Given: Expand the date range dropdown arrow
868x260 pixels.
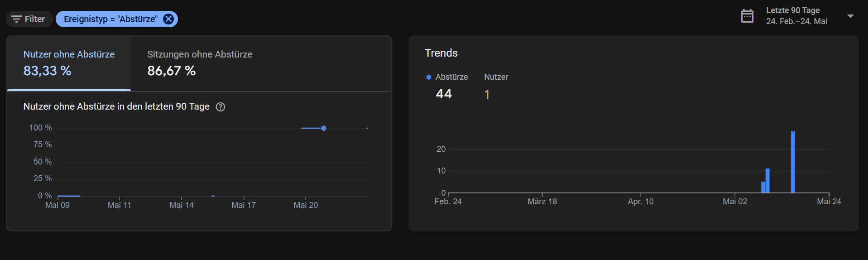Looking at the screenshot, I should pyautogui.click(x=850, y=16).
